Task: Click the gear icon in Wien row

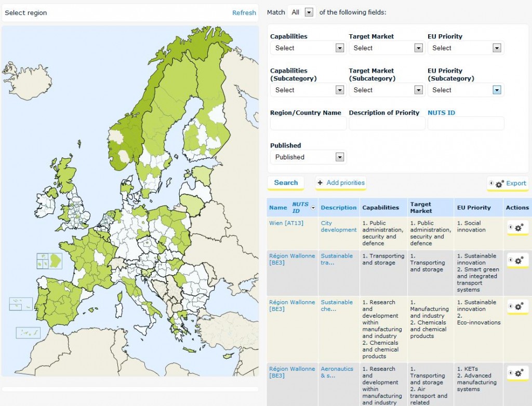Action: tap(518, 227)
